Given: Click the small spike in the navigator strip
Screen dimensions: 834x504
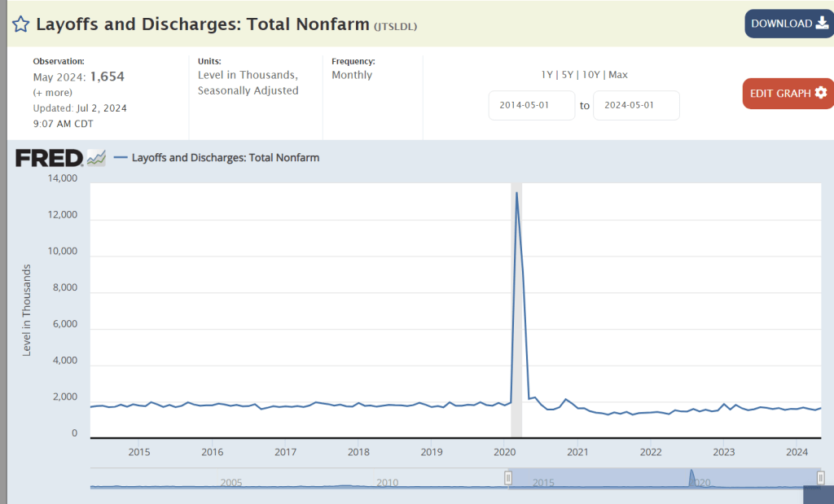Looking at the screenshot, I should pos(691,478).
